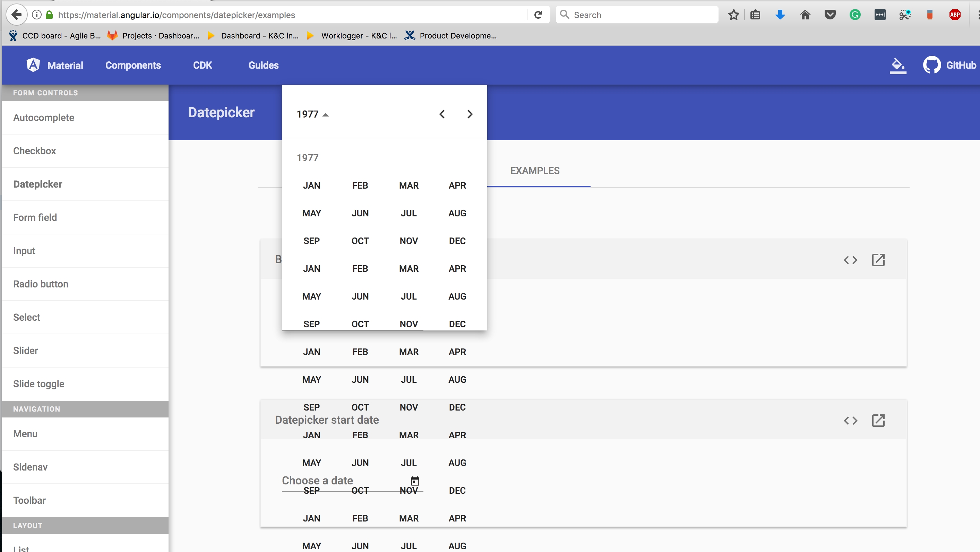Click the download icon in browser toolbar
The image size is (980, 552).
pos(780,15)
